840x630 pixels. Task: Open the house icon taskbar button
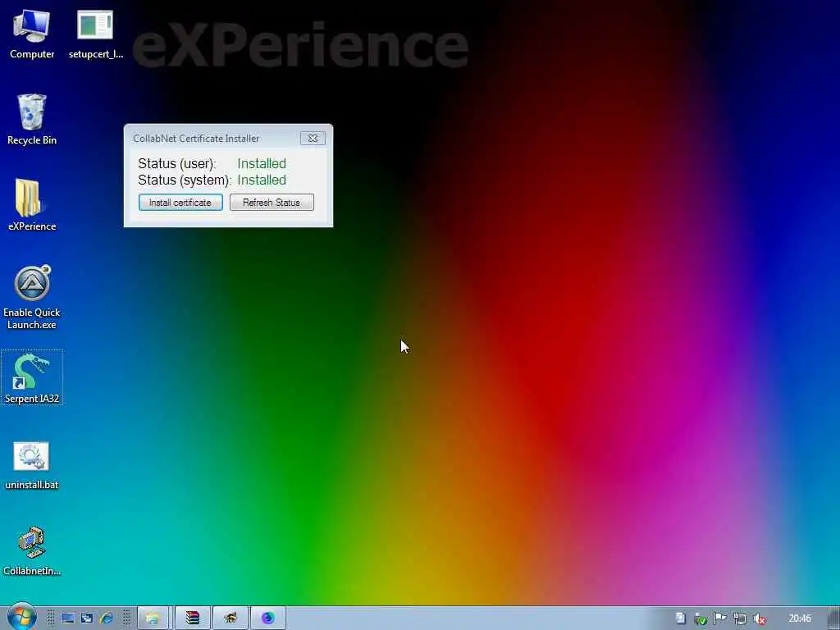(231, 619)
